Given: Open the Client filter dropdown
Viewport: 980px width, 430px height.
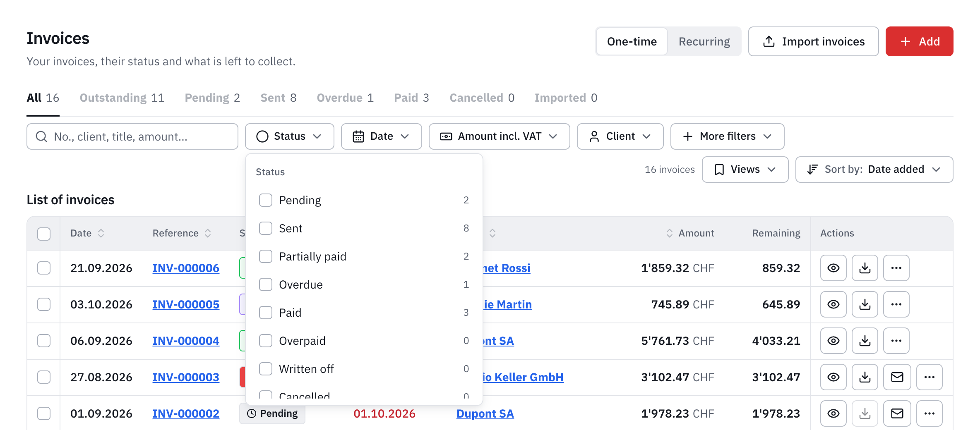Looking at the screenshot, I should click(620, 136).
